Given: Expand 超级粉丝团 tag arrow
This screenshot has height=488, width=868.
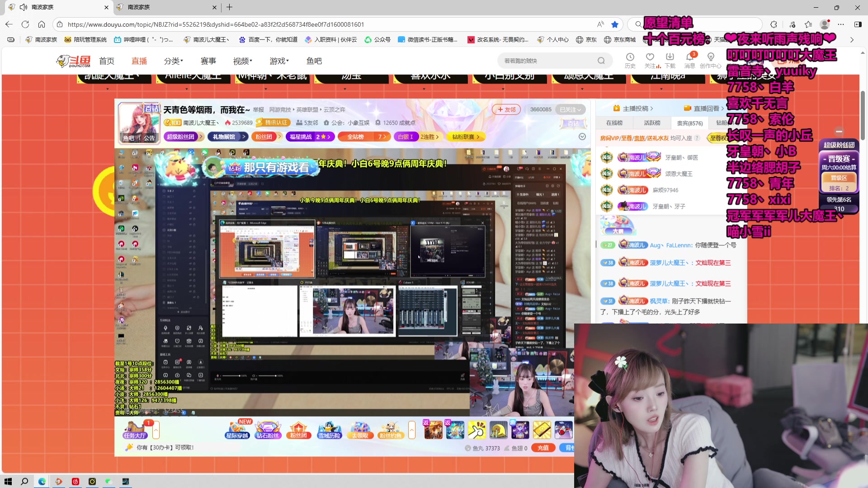Looking at the screenshot, I should pos(201,136).
